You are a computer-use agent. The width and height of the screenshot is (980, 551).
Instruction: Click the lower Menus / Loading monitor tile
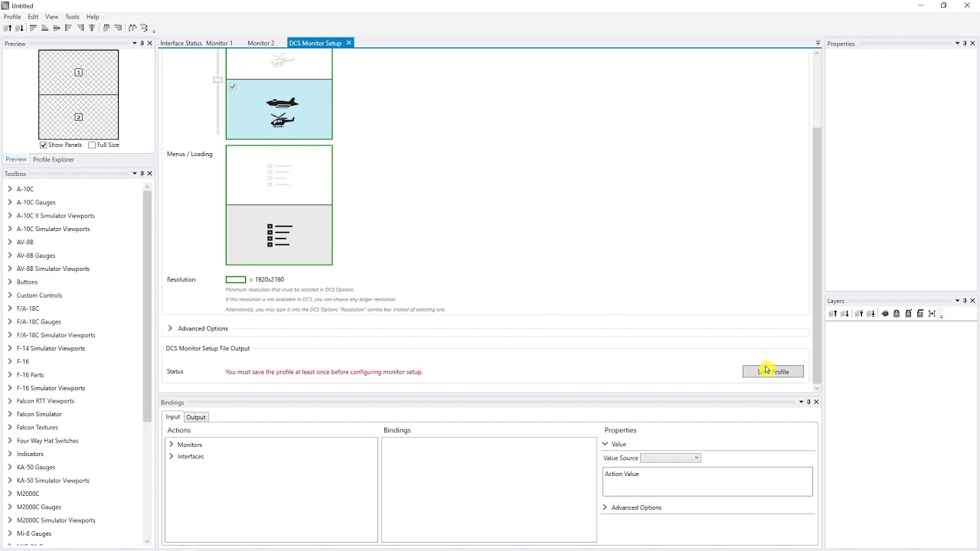click(279, 235)
